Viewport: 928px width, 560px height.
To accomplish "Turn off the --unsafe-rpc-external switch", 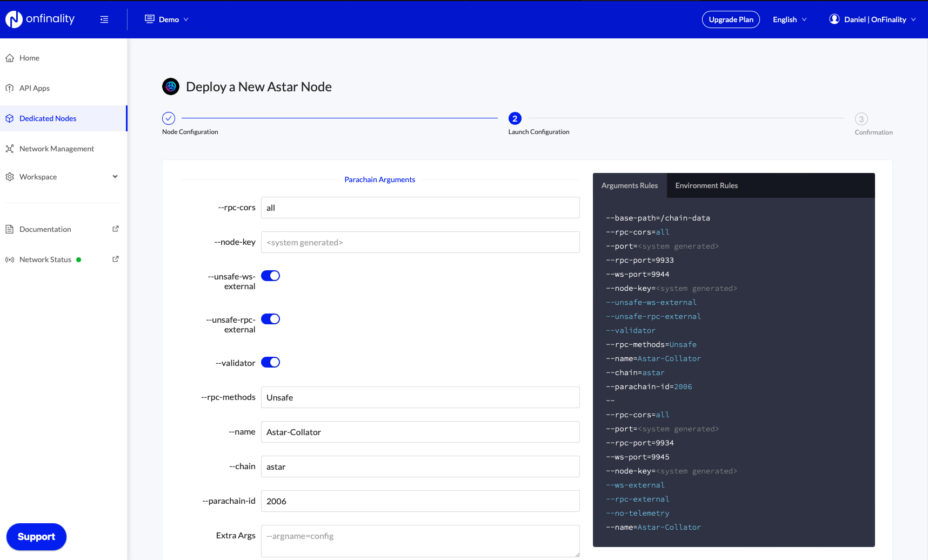I will [270, 319].
